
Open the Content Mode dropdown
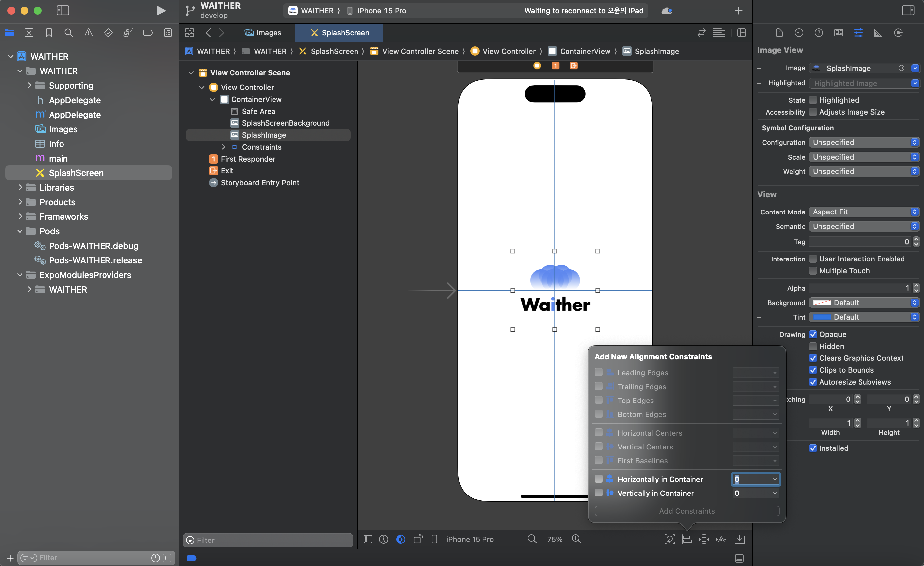(863, 212)
